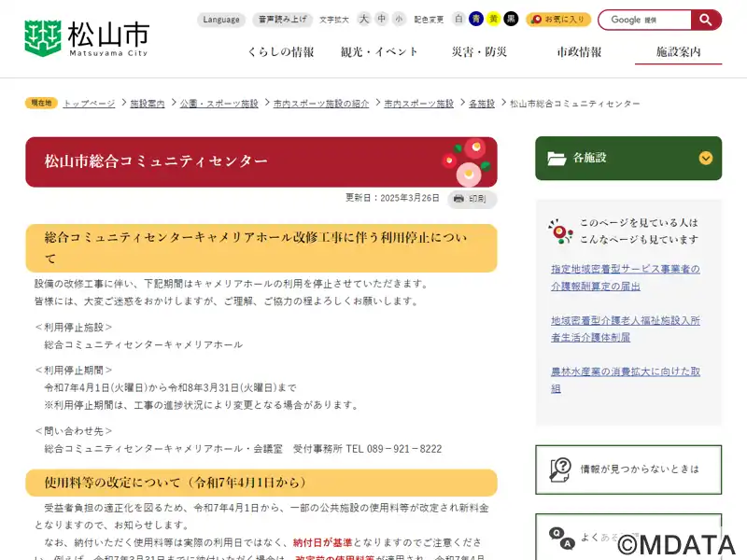Open the くらしの情報 menu item
The width and height of the screenshot is (747, 560).
point(281,52)
